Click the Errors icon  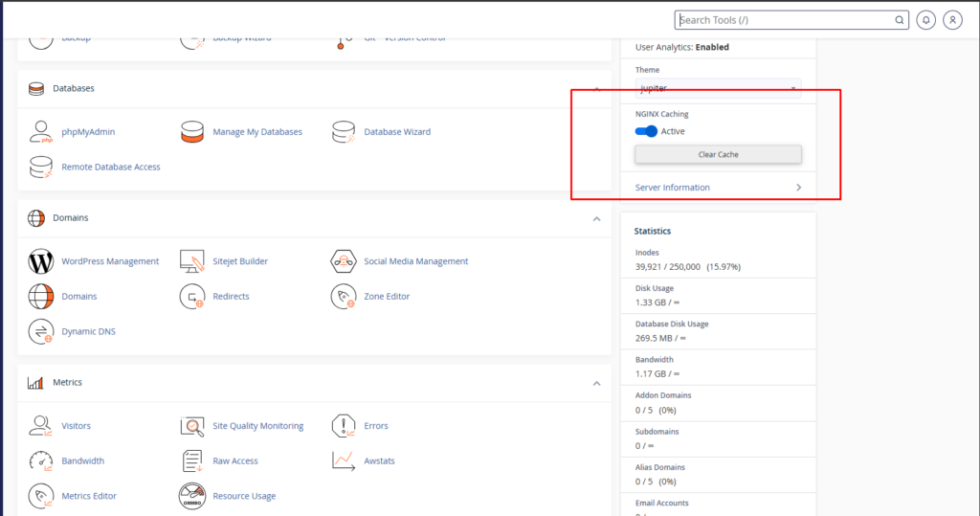tap(344, 426)
